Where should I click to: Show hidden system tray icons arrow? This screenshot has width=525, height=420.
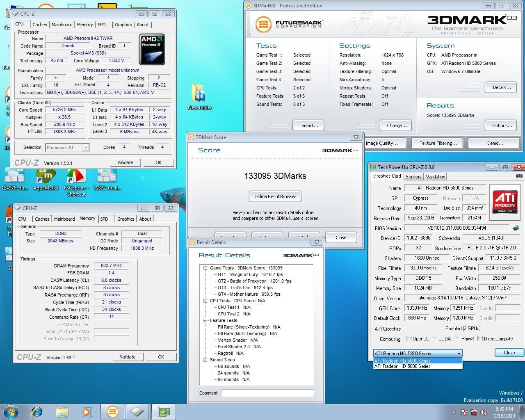pyautogui.click(x=454, y=412)
